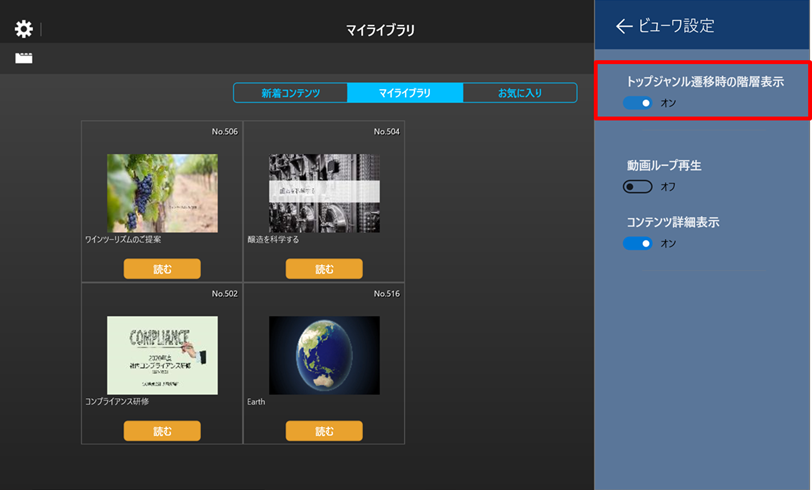The image size is (812, 490).
Task: Click the マイライブラリ page title
Action: coord(380,30)
